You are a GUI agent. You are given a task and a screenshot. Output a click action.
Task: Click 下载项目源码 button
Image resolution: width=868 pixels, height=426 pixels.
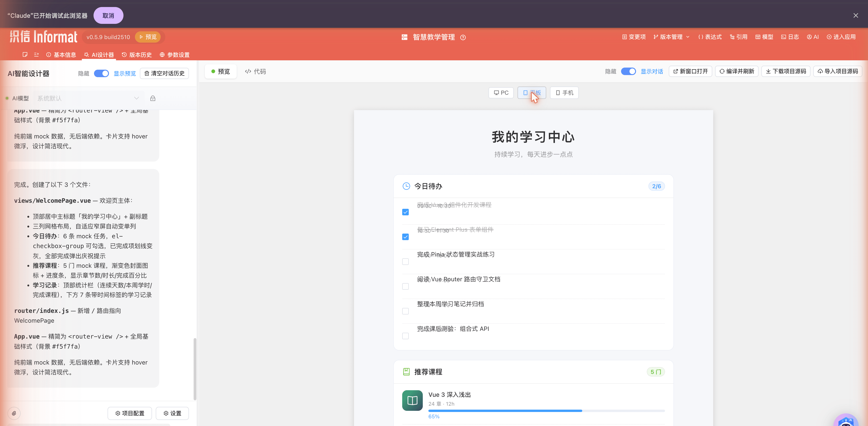[786, 72]
